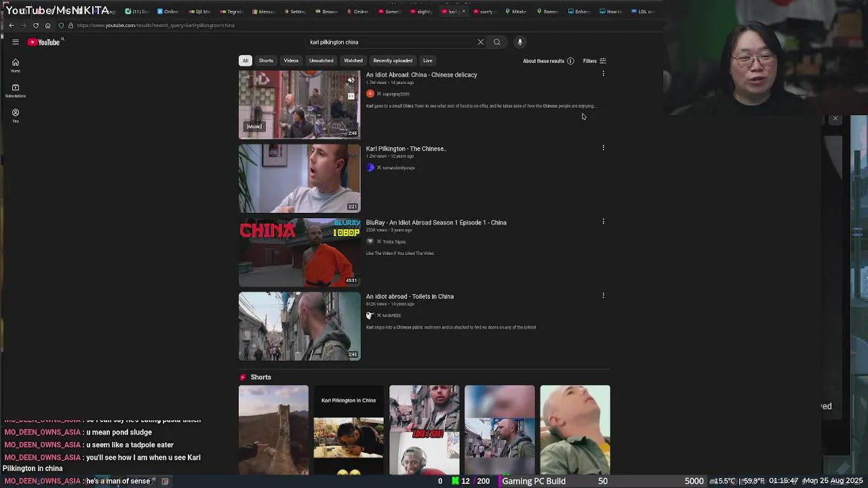The height and width of the screenshot is (488, 868).
Task: Unmute preview on Chinese delicacy thumbnail
Action: 351,81
